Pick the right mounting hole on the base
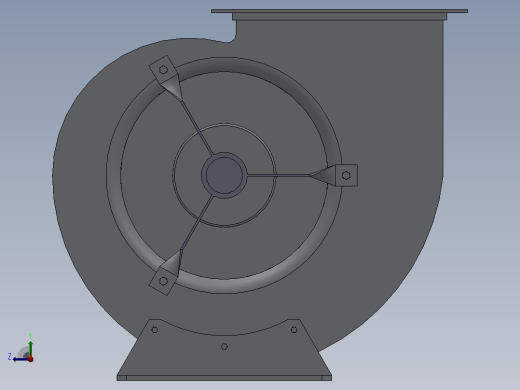Screen dimensions: 520x390 (x=294, y=330)
